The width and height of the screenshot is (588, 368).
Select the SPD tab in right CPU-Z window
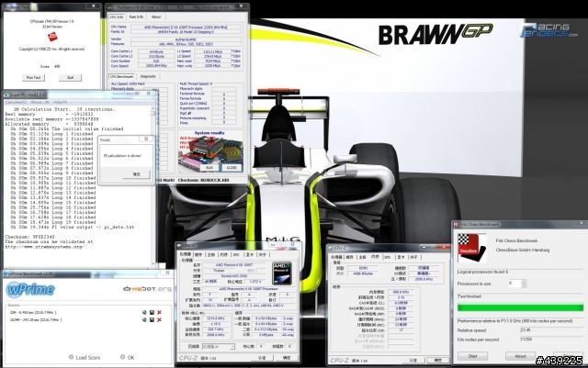pos(388,257)
